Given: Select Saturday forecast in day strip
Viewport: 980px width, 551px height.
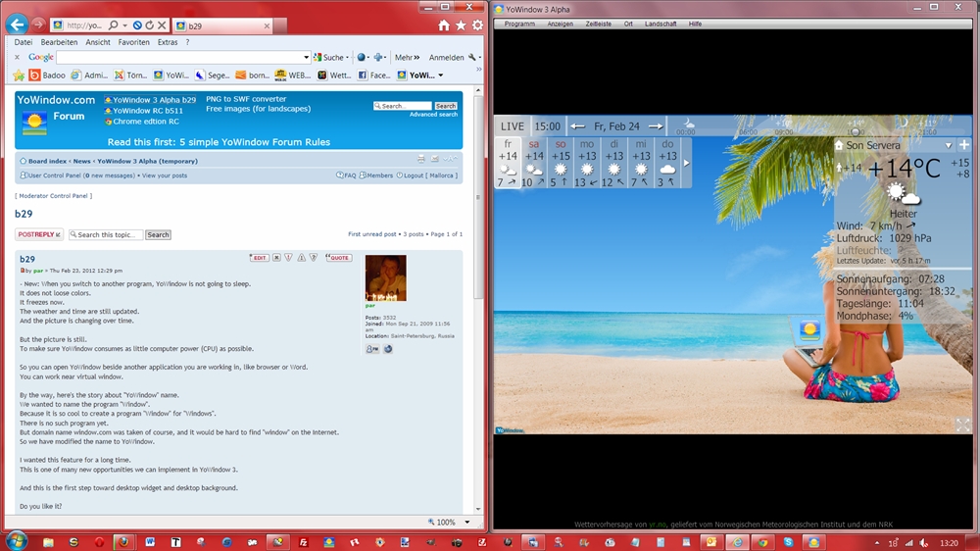Looking at the screenshot, I should click(x=534, y=163).
